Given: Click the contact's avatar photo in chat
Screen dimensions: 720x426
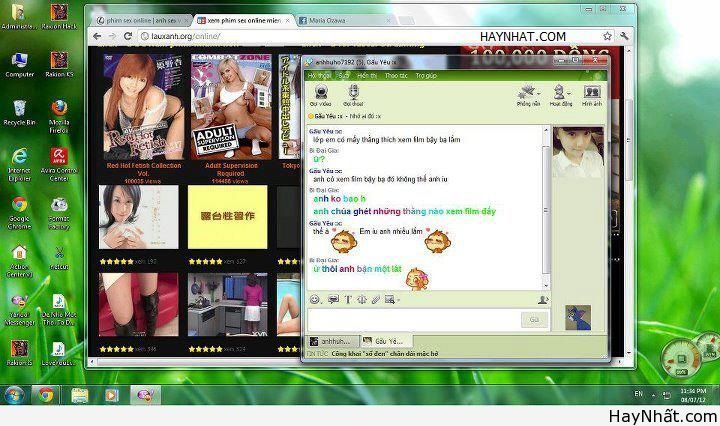Looking at the screenshot, I should 578,152.
